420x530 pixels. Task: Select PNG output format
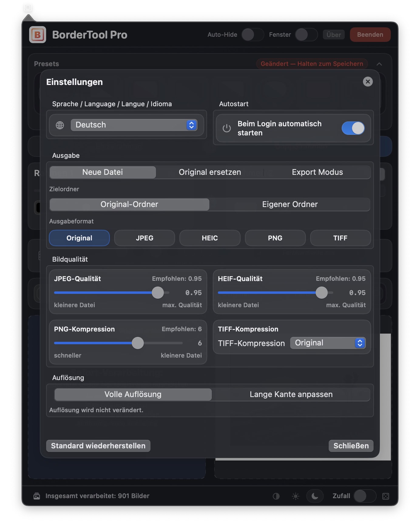click(275, 238)
